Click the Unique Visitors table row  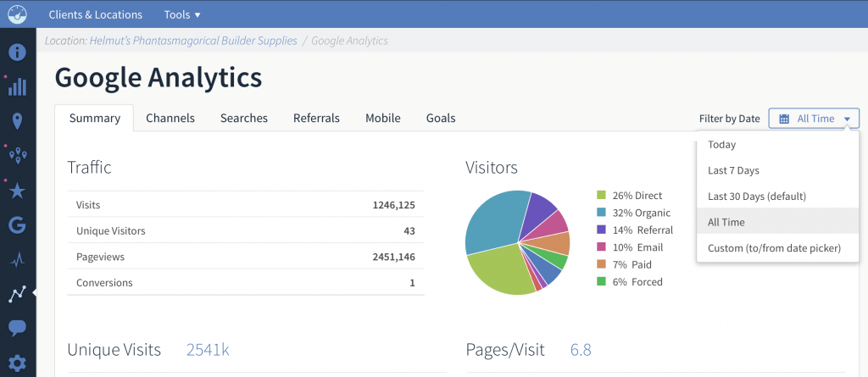coord(246,230)
